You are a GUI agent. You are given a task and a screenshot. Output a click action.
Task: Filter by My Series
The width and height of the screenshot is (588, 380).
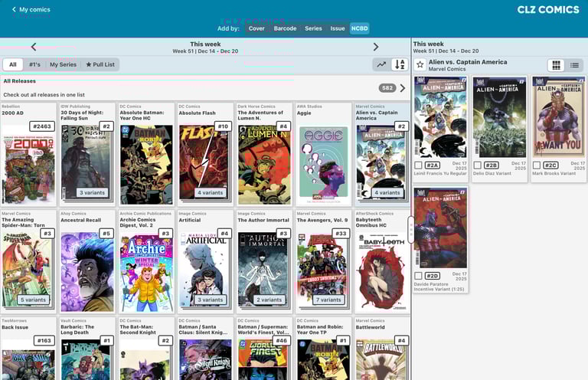tap(63, 64)
